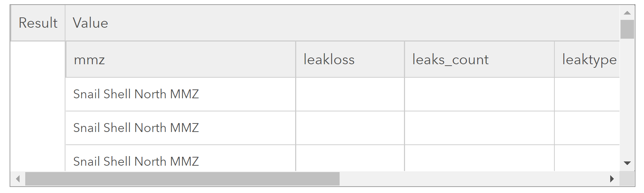Click the empty leakloss cell in second row
644x193 pixels.
(350, 128)
